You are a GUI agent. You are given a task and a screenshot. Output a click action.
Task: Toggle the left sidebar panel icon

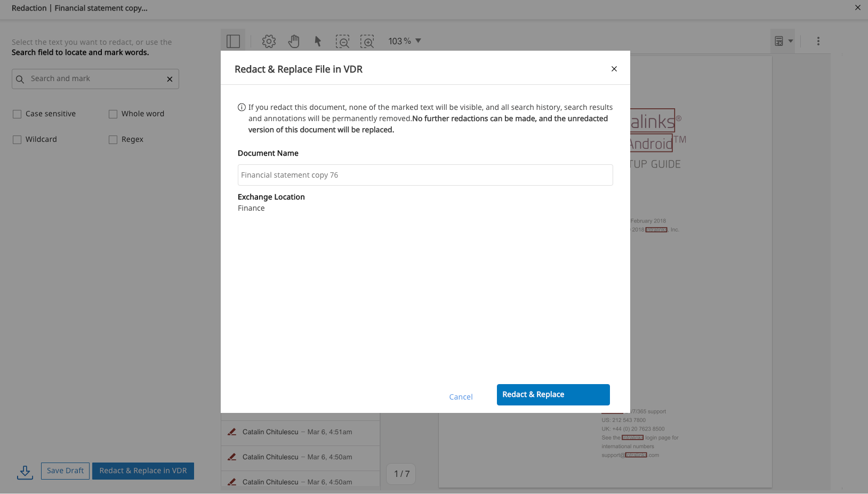pyautogui.click(x=233, y=41)
